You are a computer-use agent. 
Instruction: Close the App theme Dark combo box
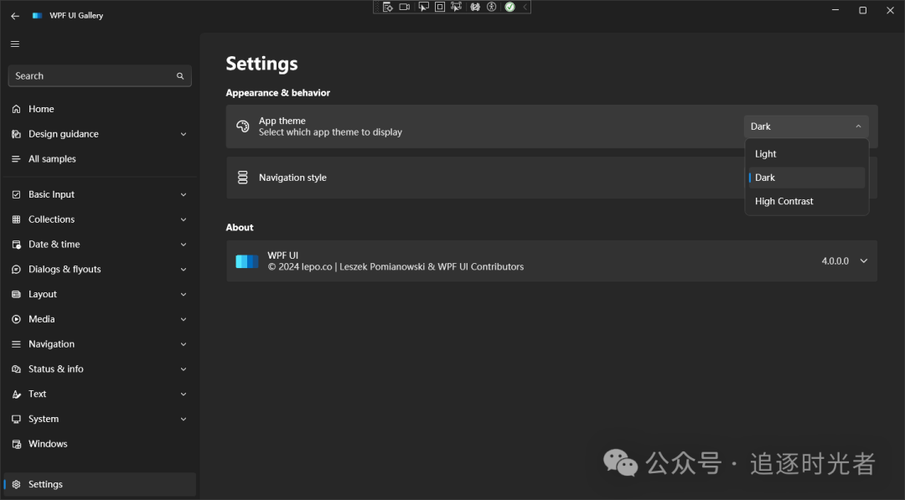click(x=806, y=126)
